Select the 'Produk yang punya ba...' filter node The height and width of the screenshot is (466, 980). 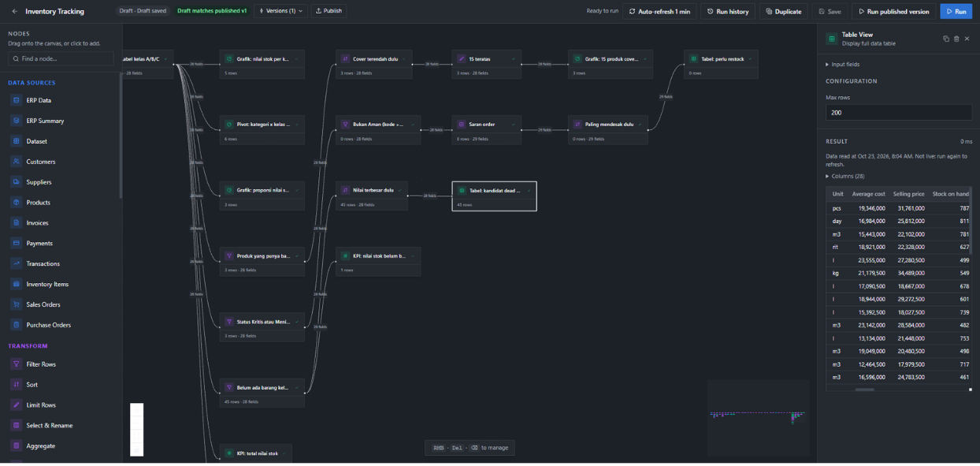tap(262, 262)
